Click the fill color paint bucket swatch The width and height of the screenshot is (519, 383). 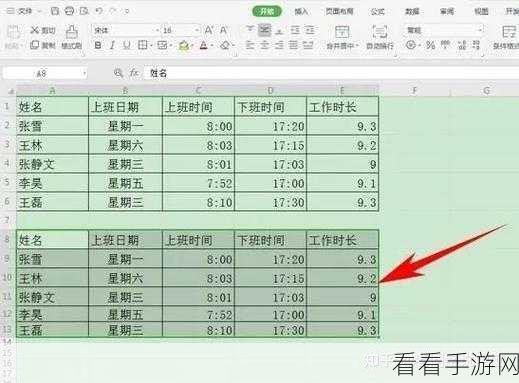184,45
